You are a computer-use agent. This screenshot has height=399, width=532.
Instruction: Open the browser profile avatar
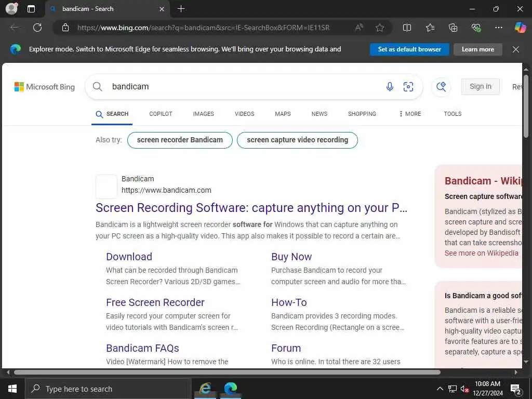coord(11,9)
